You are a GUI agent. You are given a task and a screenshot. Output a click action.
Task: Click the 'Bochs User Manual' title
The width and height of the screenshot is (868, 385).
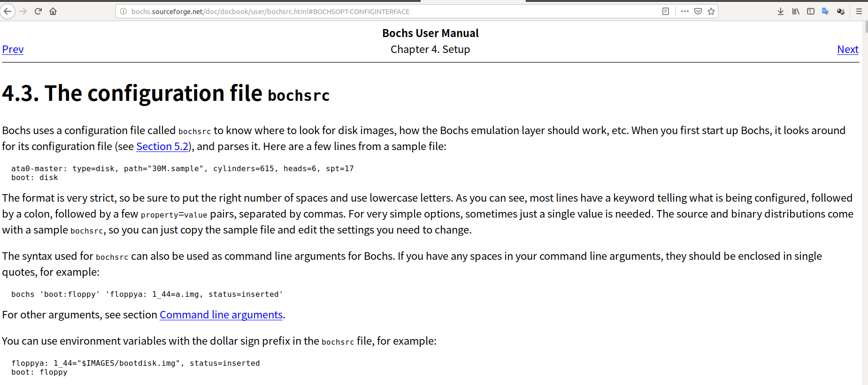[430, 33]
